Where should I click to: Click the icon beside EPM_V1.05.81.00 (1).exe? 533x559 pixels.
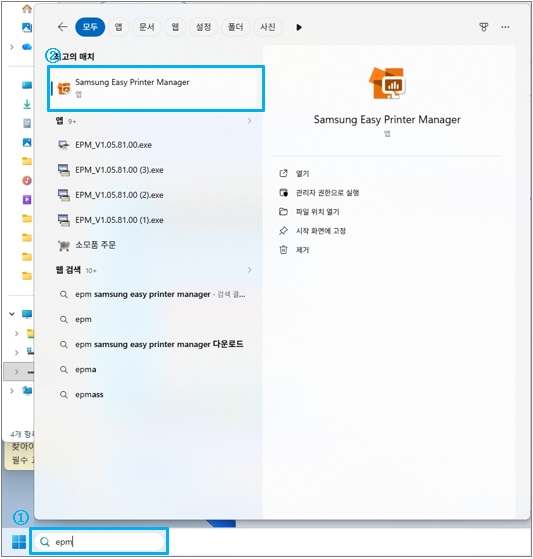click(x=64, y=220)
